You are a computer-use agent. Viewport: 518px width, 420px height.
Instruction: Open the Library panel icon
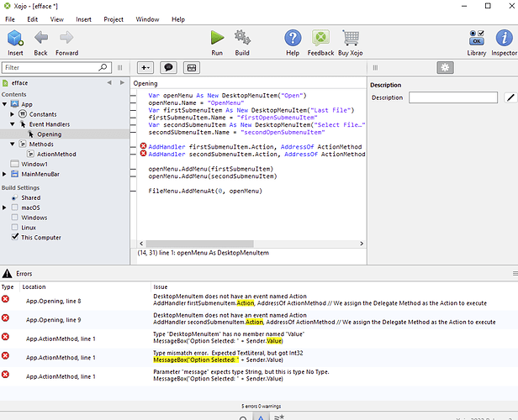tap(476, 38)
